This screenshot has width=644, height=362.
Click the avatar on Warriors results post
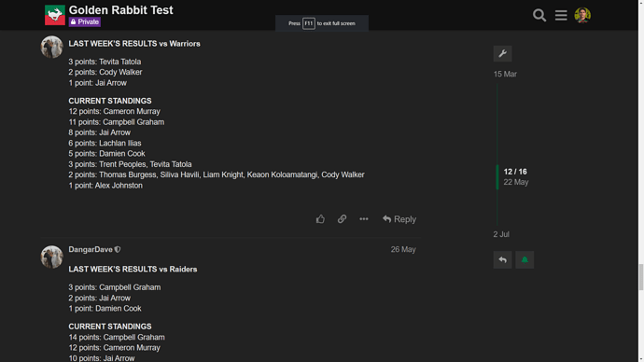[x=51, y=47]
